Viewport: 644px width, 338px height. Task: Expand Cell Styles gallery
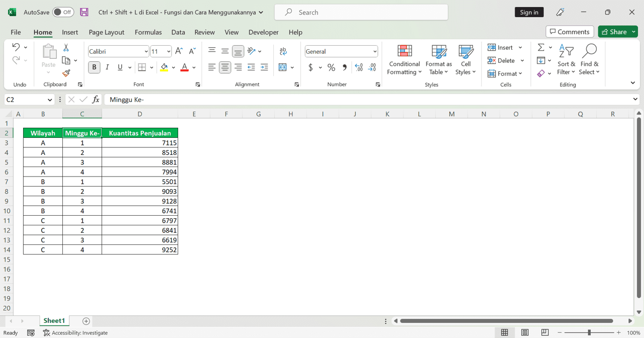(x=466, y=60)
